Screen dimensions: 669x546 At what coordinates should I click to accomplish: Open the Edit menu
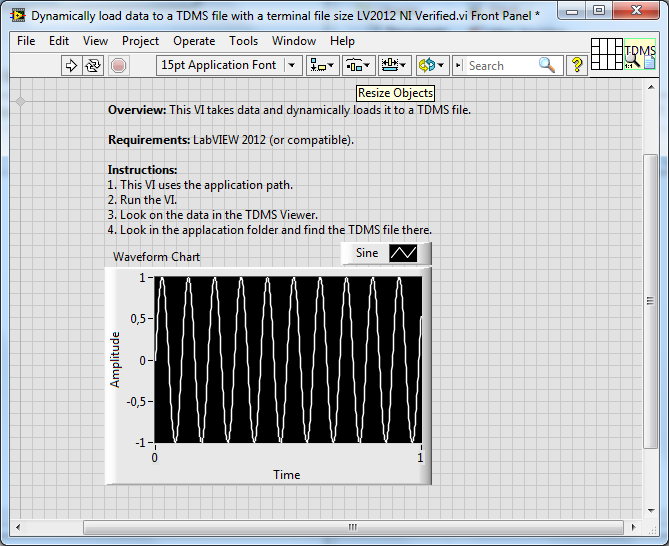[x=59, y=41]
